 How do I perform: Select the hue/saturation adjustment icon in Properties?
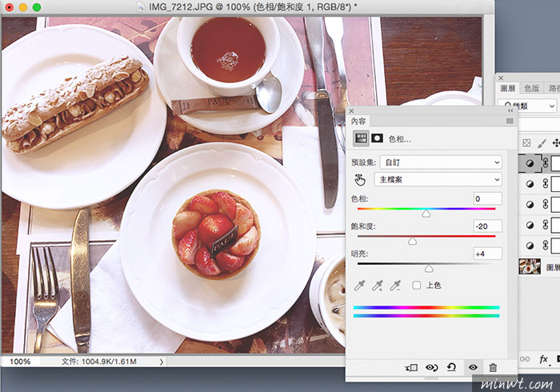tap(361, 138)
